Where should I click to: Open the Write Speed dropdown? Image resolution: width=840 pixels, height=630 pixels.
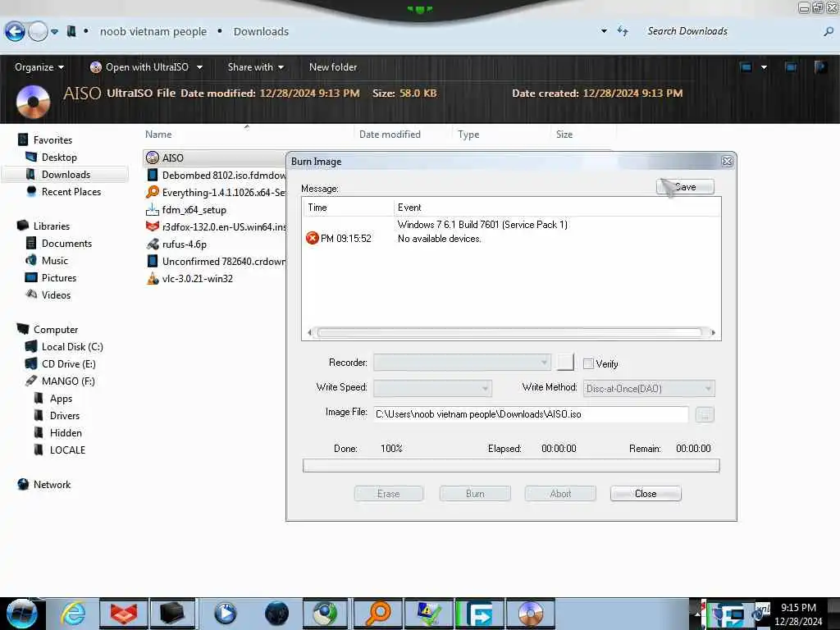coord(432,388)
